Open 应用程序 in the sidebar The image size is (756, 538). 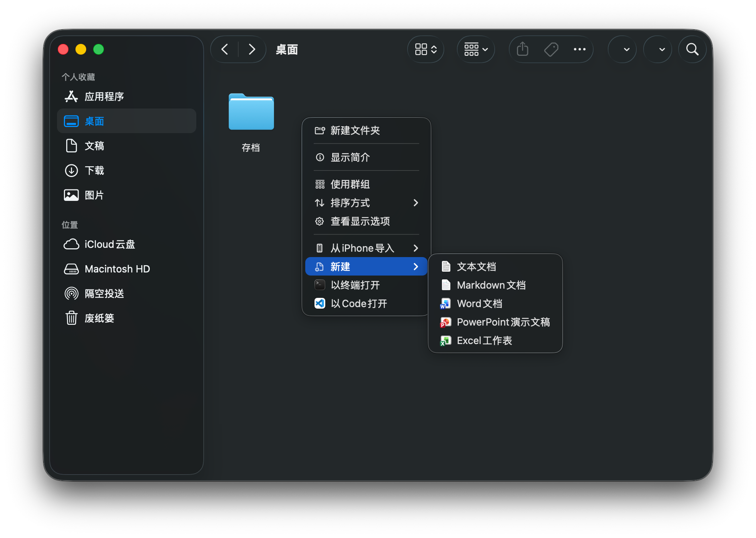127,97
